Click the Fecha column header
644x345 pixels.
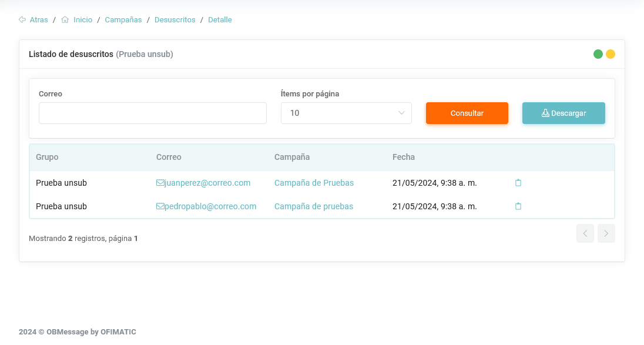click(404, 157)
